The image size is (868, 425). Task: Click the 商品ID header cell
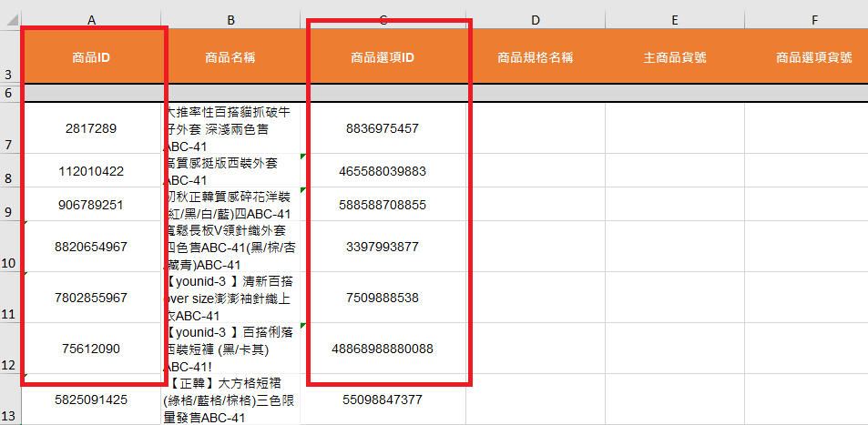coord(91,57)
